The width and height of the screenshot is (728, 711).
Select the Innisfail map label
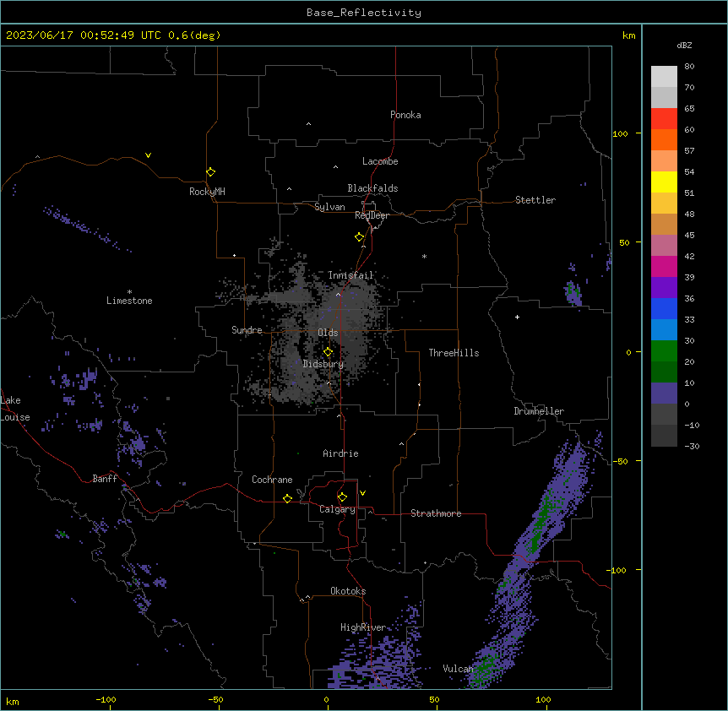coord(351,275)
